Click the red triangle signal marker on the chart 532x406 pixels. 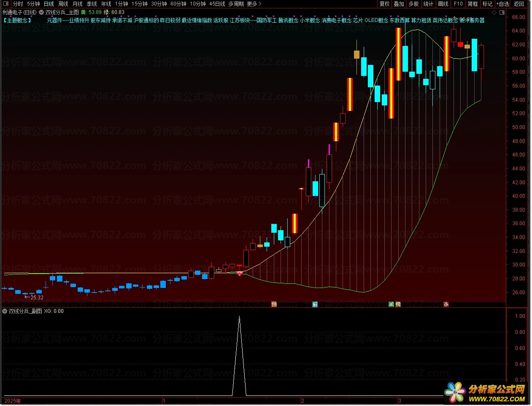tap(240, 274)
